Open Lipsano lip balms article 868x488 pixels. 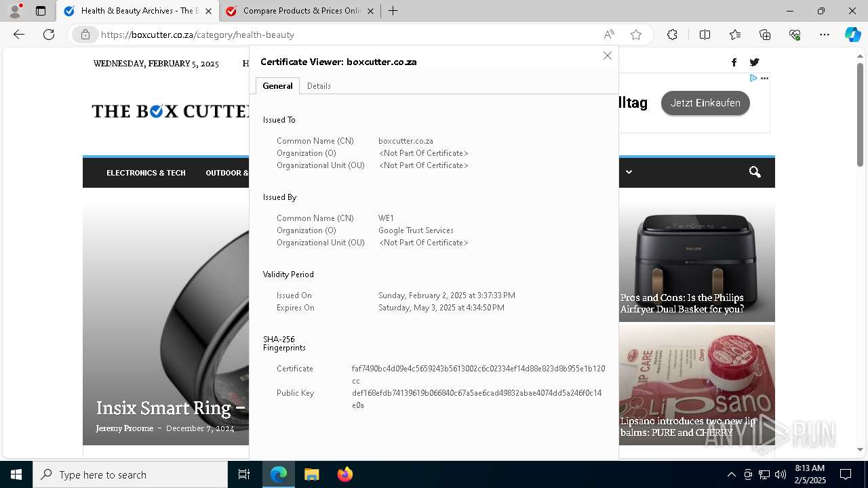[x=688, y=426]
